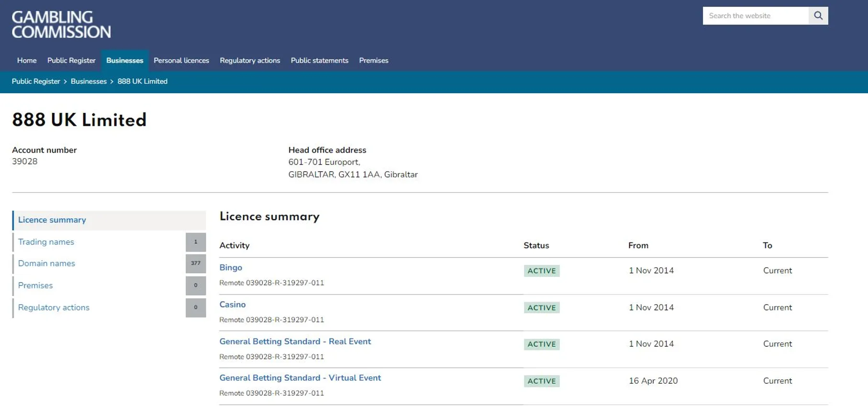Click 888 UK Limited breadcrumb
Image resolution: width=868 pixels, height=406 pixels.
pyautogui.click(x=143, y=82)
